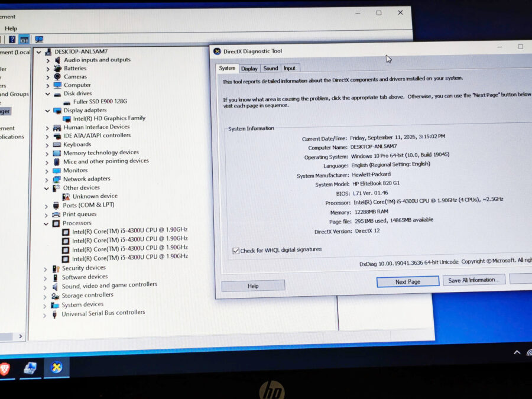
Task: Click the left pane scroll right arrow
Action: (x=21, y=336)
